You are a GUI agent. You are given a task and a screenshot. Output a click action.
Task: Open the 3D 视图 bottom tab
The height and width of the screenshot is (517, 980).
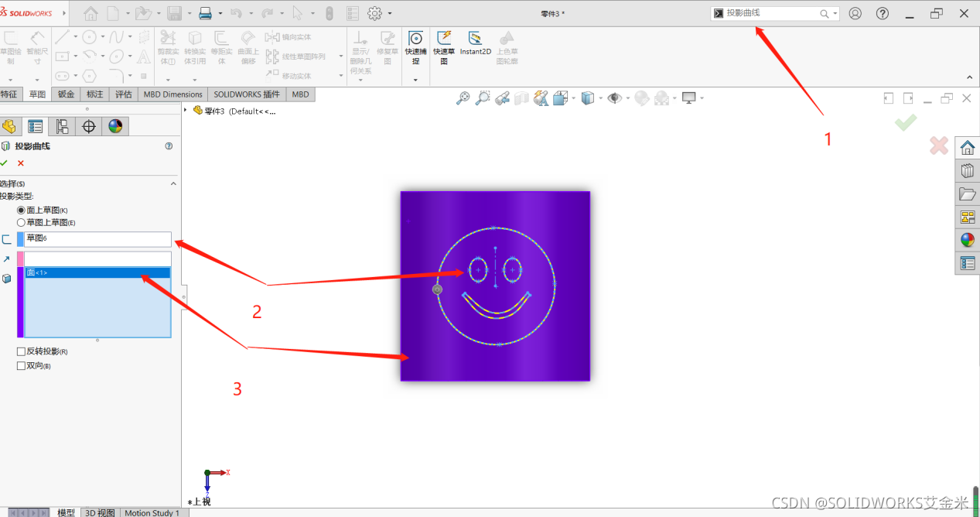coord(100,512)
